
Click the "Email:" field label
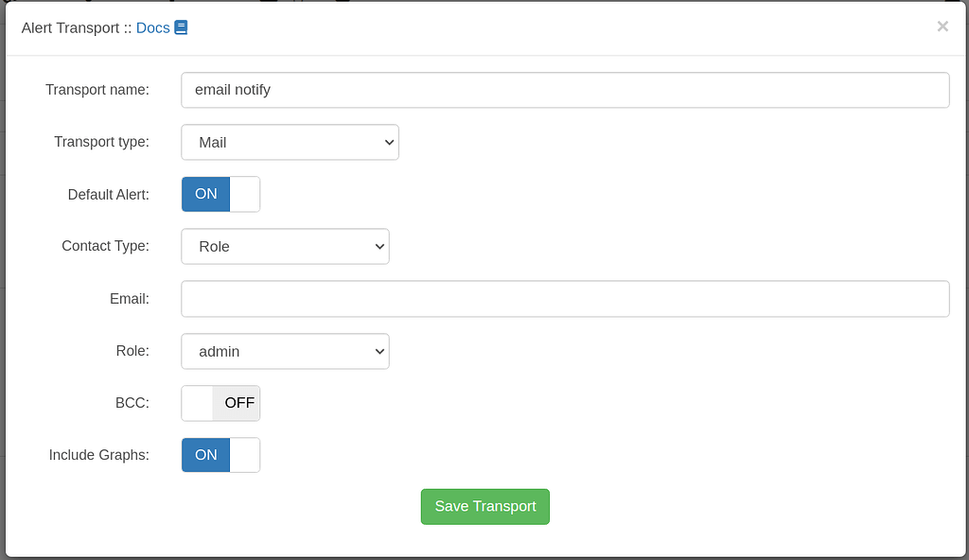tap(130, 299)
